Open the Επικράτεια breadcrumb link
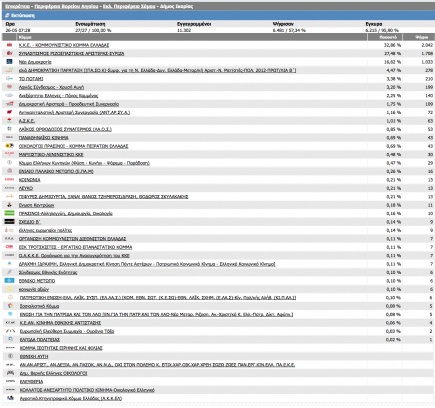435x408 pixels. point(17,6)
